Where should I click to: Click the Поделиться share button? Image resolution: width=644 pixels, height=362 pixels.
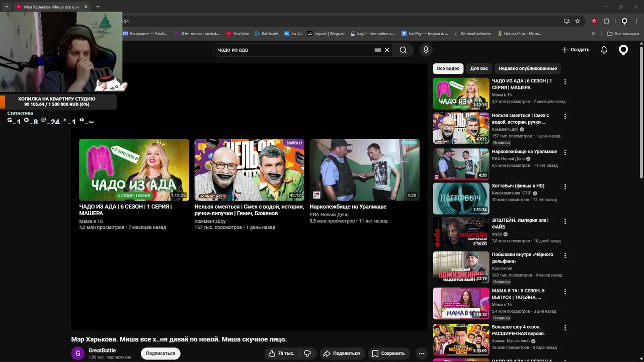[x=342, y=353]
